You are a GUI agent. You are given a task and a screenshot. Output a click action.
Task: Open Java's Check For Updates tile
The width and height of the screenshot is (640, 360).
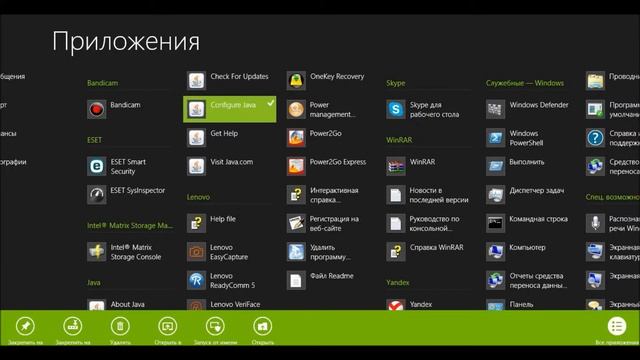pos(229,81)
